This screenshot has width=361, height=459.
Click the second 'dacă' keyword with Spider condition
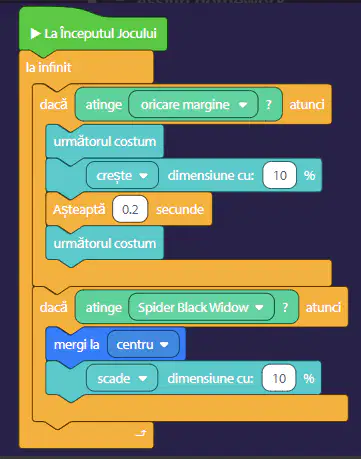pyautogui.click(x=53, y=307)
